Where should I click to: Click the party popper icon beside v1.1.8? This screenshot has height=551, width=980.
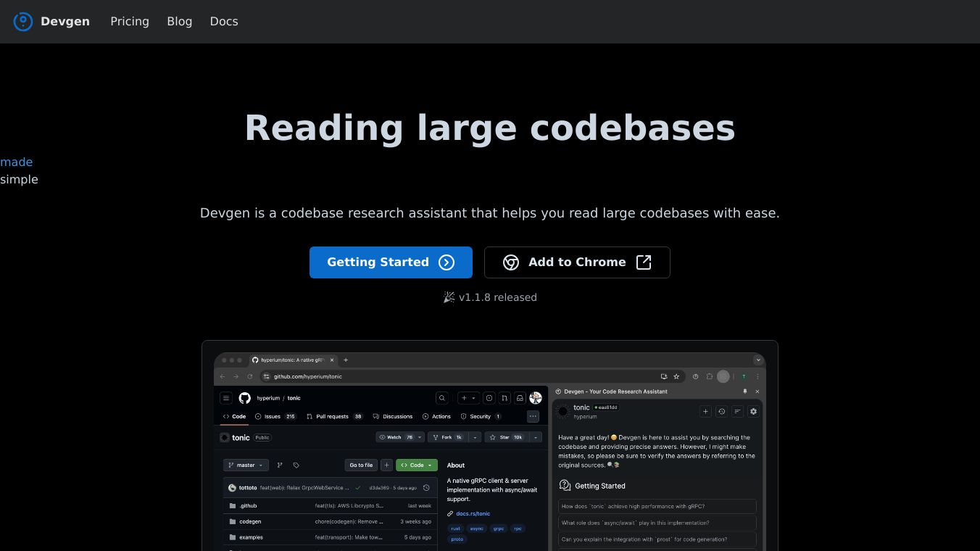449,297
